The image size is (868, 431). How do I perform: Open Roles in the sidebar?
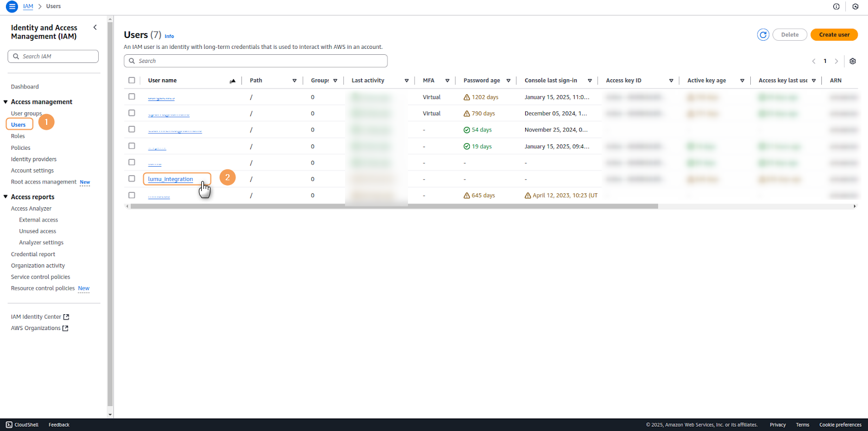[18, 136]
